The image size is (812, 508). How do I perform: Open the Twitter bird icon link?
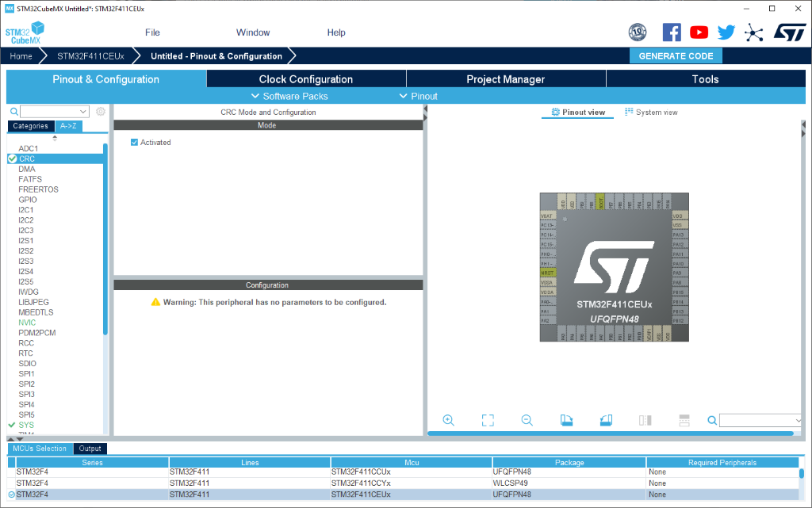click(x=726, y=32)
